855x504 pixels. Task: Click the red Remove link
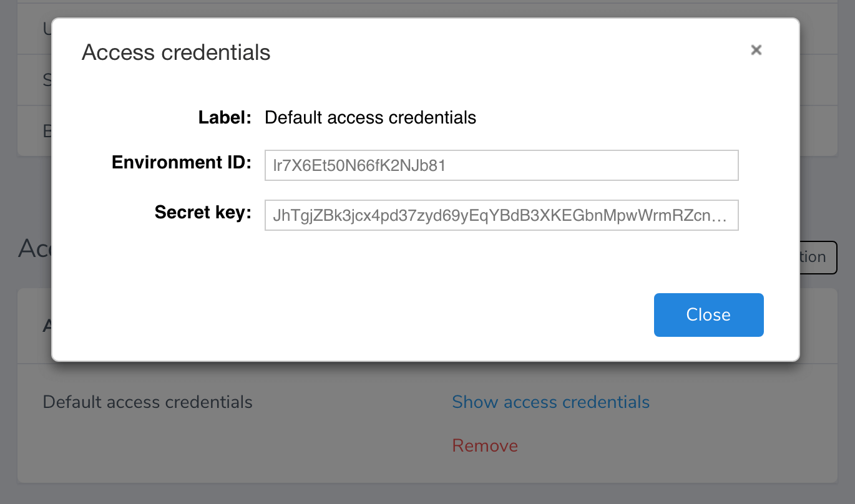coord(485,445)
